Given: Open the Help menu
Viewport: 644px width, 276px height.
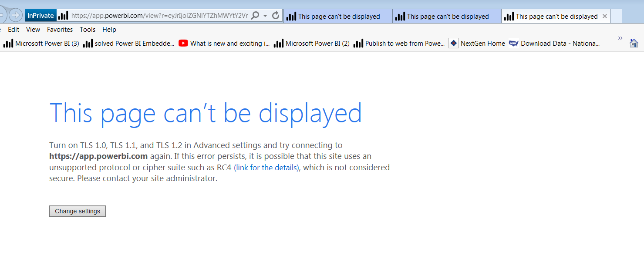Looking at the screenshot, I should click(x=109, y=30).
